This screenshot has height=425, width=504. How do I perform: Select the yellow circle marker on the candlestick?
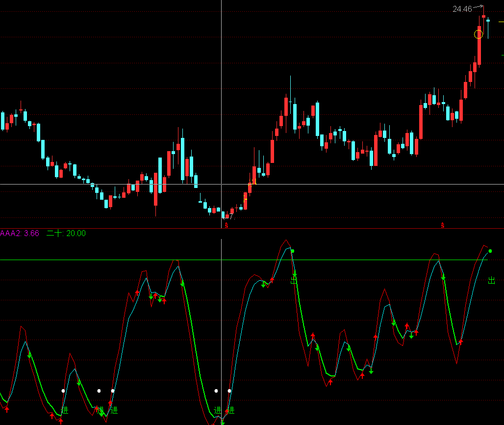[479, 34]
